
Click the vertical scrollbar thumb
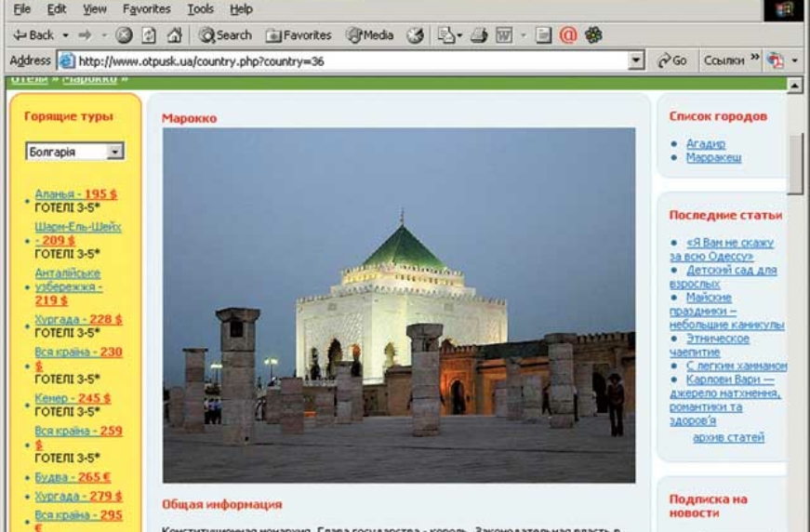point(795,163)
